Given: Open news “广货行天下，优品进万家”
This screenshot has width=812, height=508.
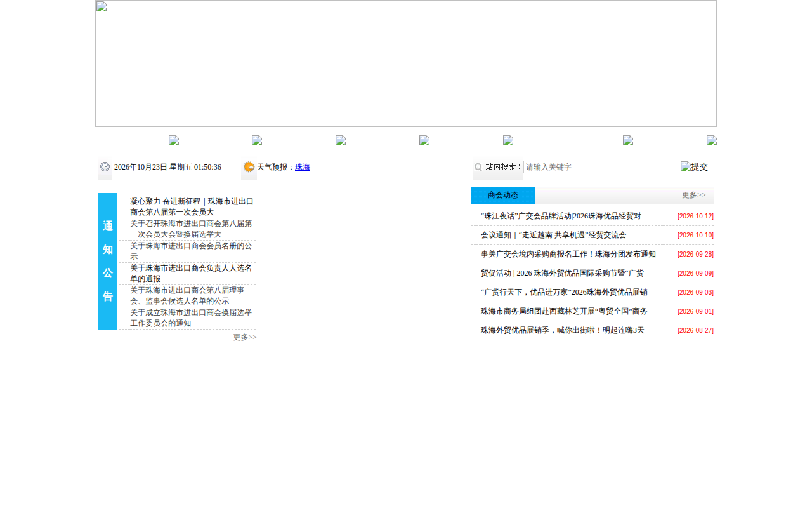Looking at the screenshot, I should click(564, 293).
